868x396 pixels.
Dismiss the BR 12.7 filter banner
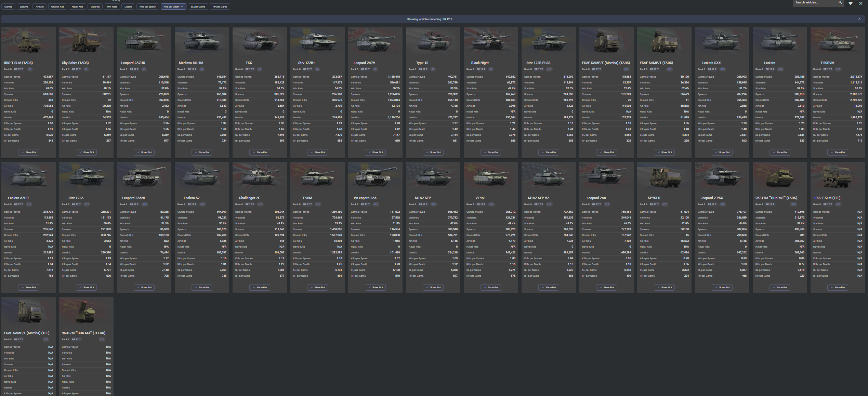point(859,19)
